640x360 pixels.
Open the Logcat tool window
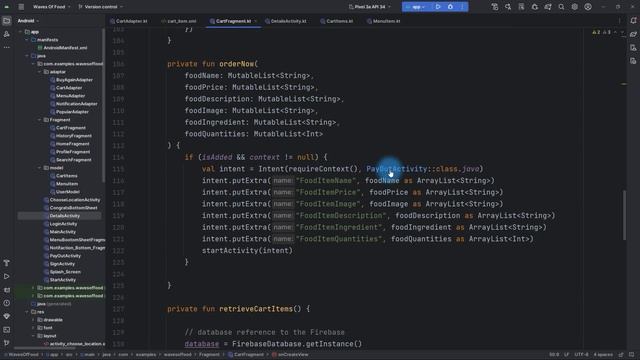7,290
